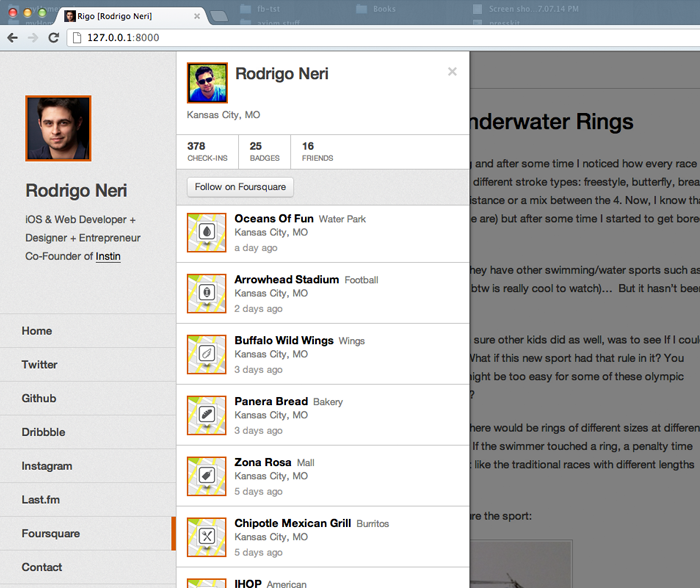The width and height of the screenshot is (700, 588).
Task: Click the 'Football' category label
Action: [361, 280]
